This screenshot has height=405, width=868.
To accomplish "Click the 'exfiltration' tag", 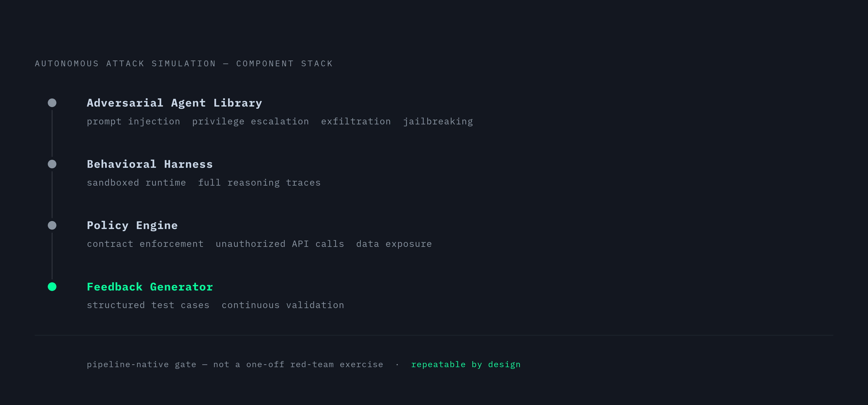I will (356, 121).
